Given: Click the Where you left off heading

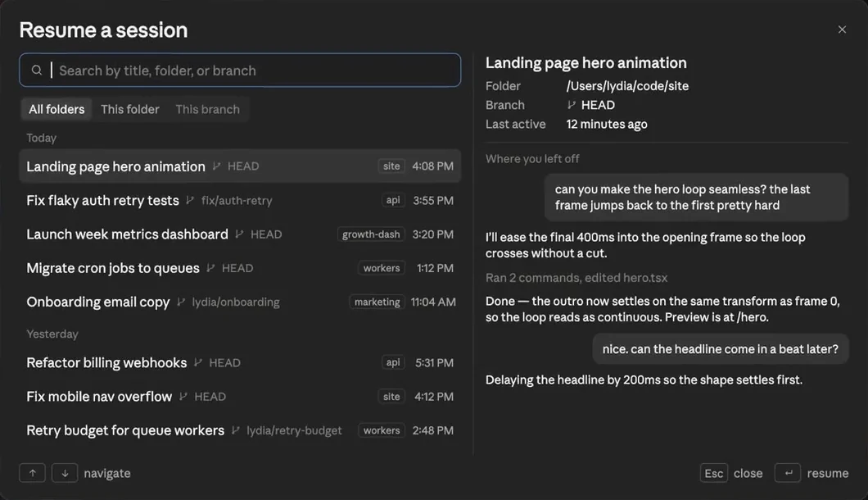Looking at the screenshot, I should pyautogui.click(x=532, y=159).
